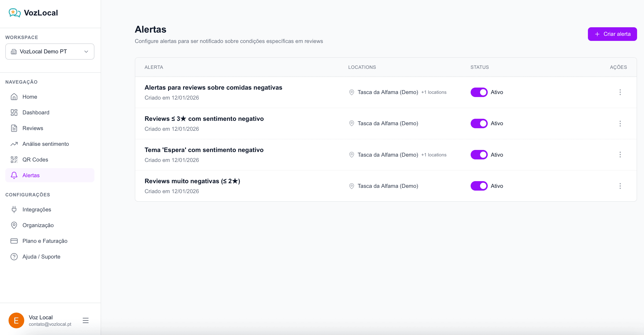
Task: Open hamburger menu next to Voz Local user
Action: (x=85, y=320)
